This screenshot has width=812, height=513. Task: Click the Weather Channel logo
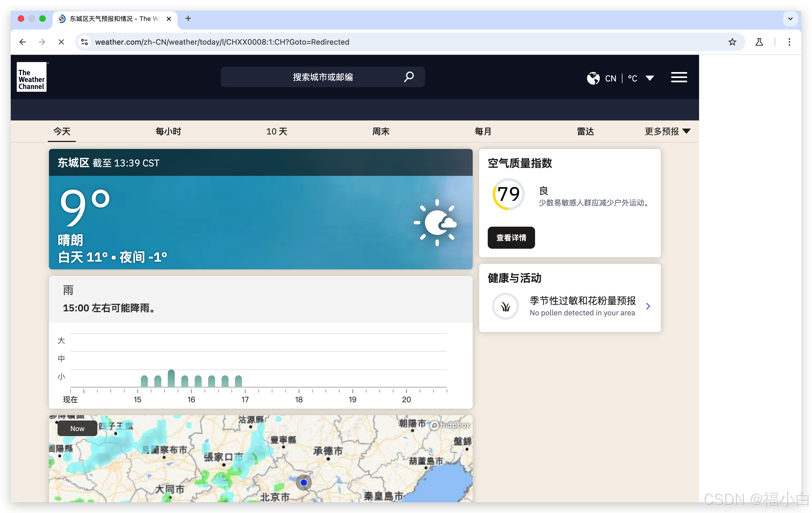coord(31,77)
